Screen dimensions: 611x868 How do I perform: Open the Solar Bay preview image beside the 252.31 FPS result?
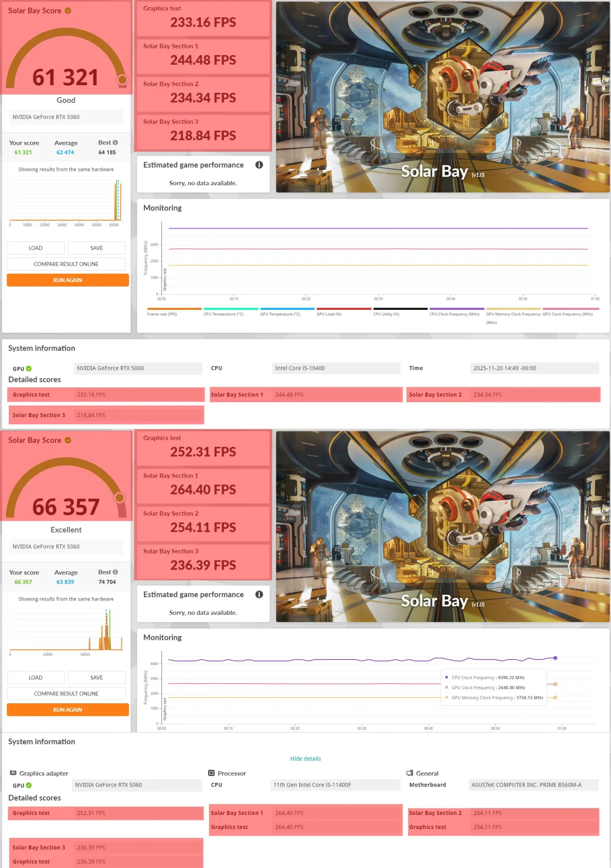[x=443, y=527]
